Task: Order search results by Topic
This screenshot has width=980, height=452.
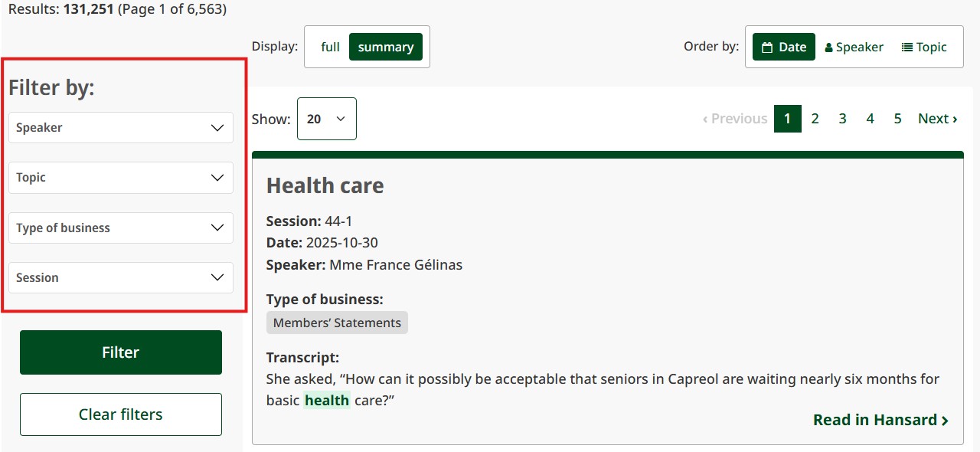Action: pos(924,47)
